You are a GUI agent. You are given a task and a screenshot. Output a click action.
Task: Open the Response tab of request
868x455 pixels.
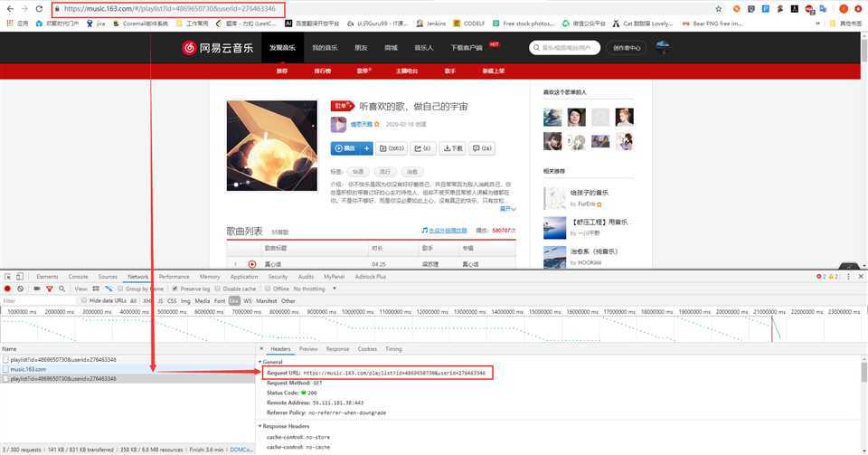[x=337, y=349]
